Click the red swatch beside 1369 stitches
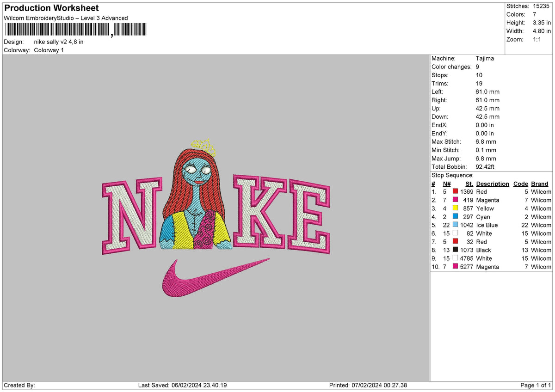Viewport: 555px width, 392px height. pos(455,191)
